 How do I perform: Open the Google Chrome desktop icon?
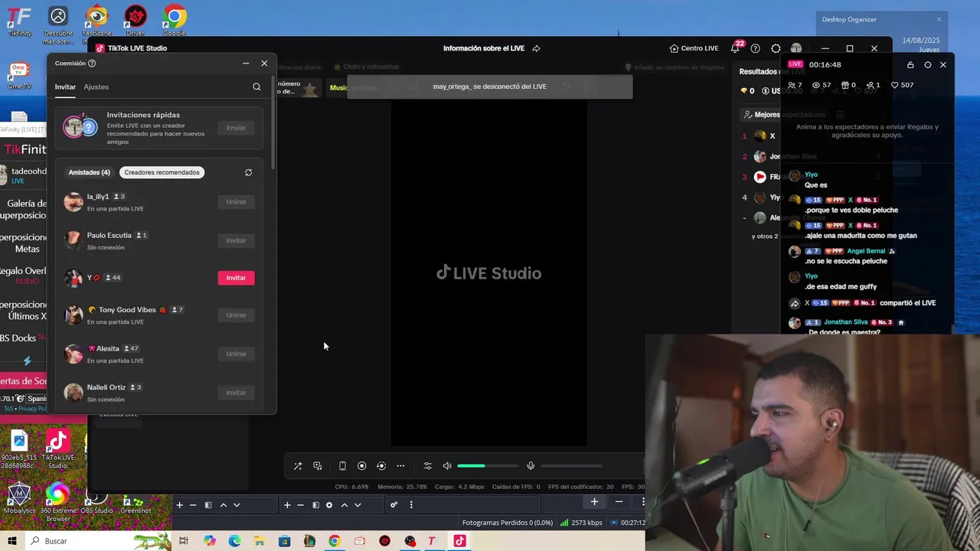[174, 21]
